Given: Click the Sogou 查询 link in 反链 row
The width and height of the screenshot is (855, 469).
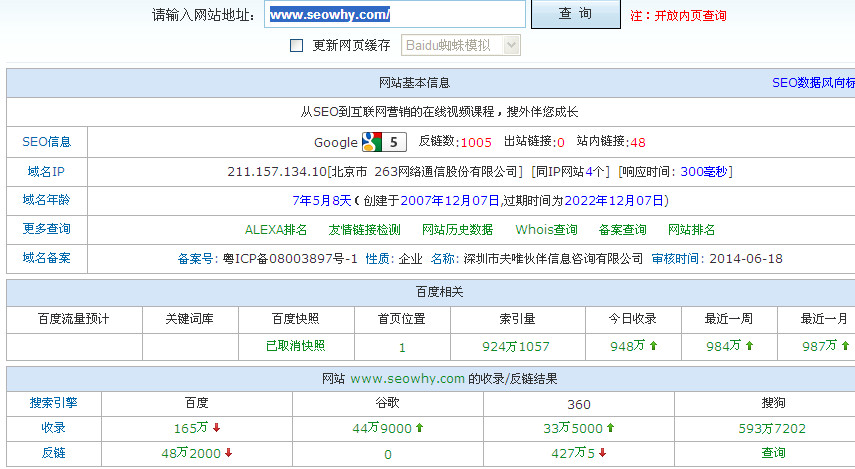Looking at the screenshot, I should [773, 453].
